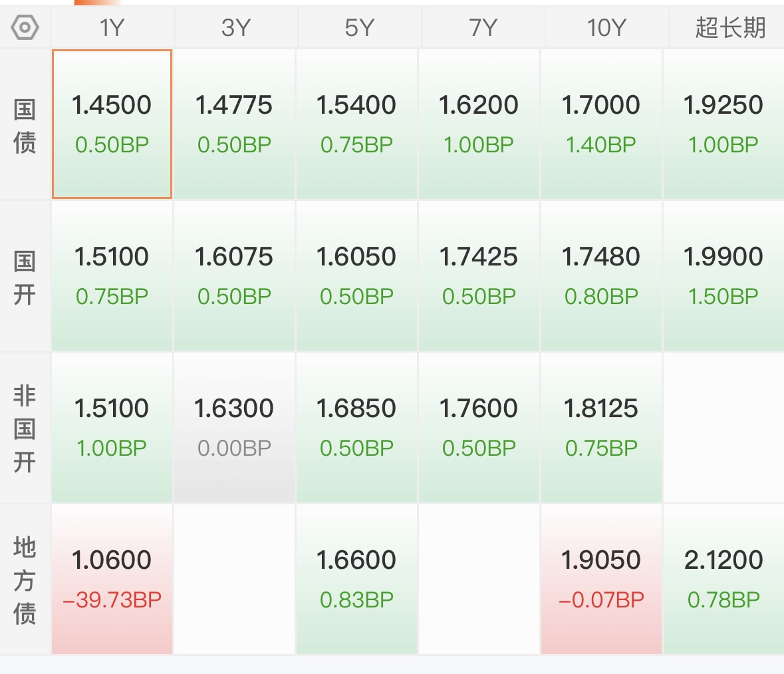Image resolution: width=784 pixels, height=674 pixels.
Task: Select the 国开 7Y cell showing 1.7425
Action: (x=479, y=275)
